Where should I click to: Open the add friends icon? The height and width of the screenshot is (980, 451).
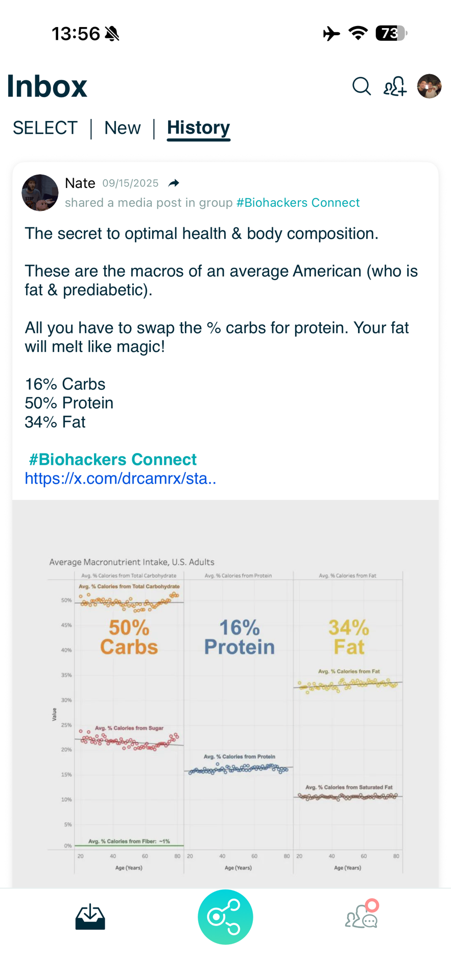[395, 86]
